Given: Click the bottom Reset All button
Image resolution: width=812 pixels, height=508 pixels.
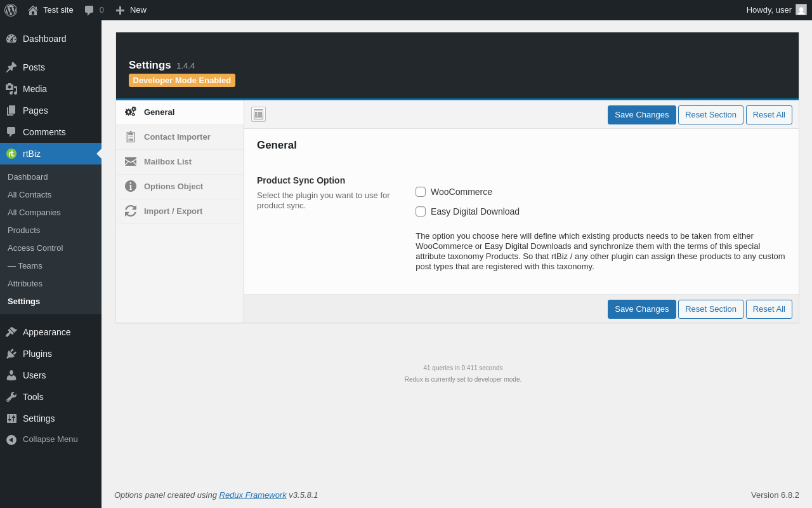Looking at the screenshot, I should 769,309.
